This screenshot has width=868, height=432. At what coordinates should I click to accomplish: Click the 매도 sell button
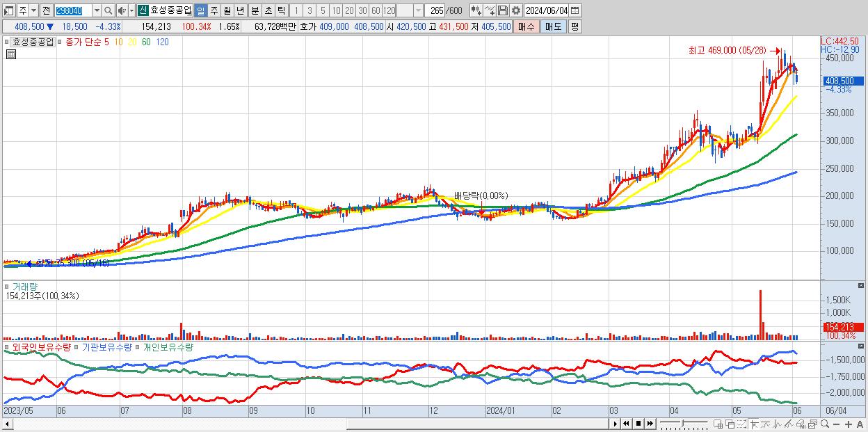tap(553, 26)
